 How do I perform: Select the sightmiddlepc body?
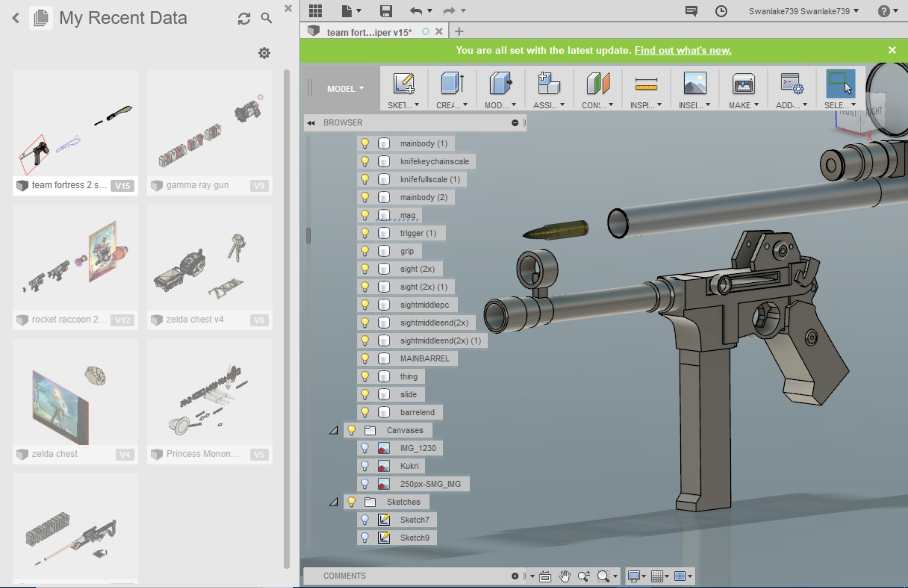point(424,305)
